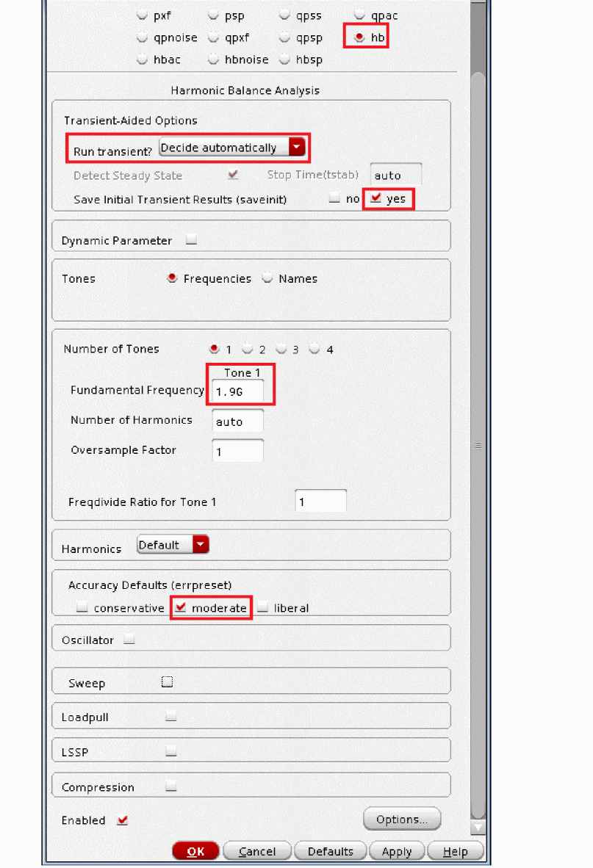
Task: Select the qpxf analysis option
Action: pos(213,37)
